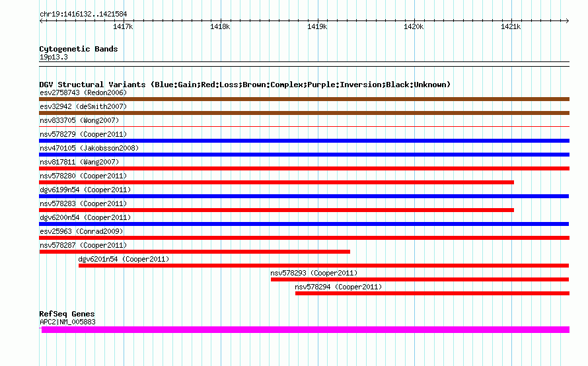This screenshot has width=588, height=366.
Task: Click the red loss bar for nsv578280
Action: [276, 182]
